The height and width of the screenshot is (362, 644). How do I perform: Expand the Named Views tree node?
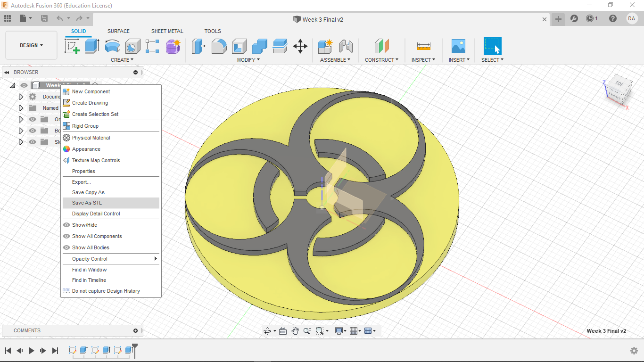point(21,108)
